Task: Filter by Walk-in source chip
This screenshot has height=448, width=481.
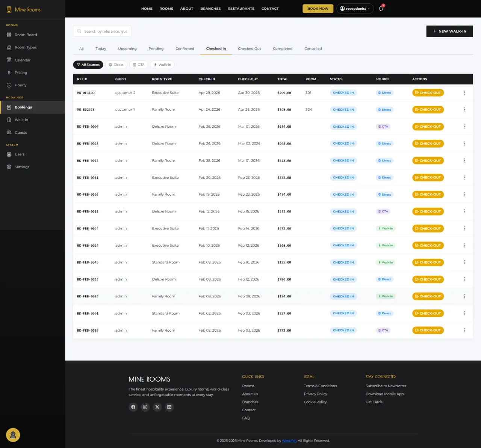Action: [x=162, y=65]
